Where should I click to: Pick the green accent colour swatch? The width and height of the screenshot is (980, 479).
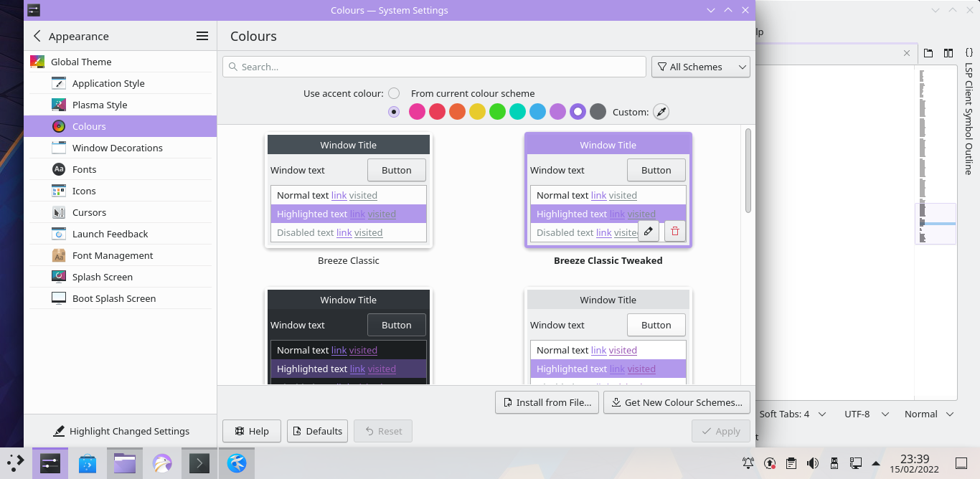(x=497, y=112)
